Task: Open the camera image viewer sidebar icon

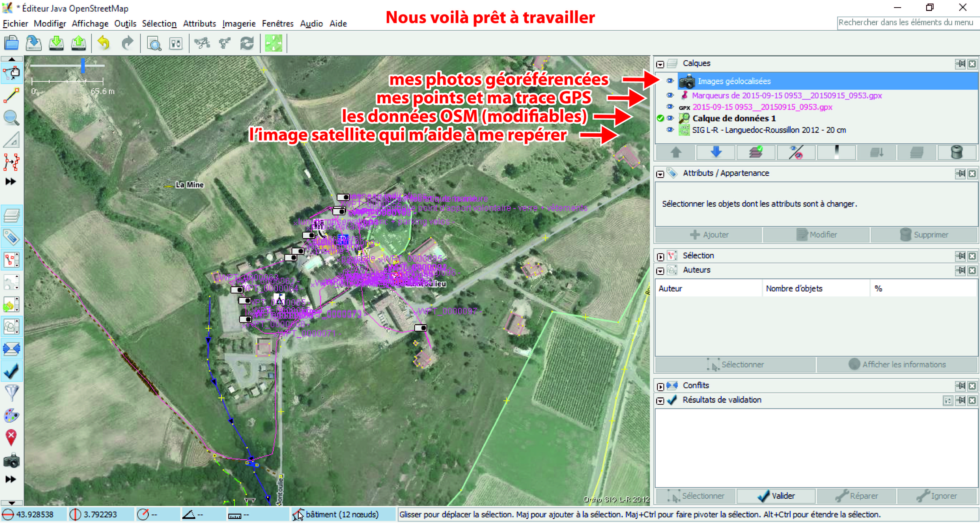Action: (x=11, y=461)
